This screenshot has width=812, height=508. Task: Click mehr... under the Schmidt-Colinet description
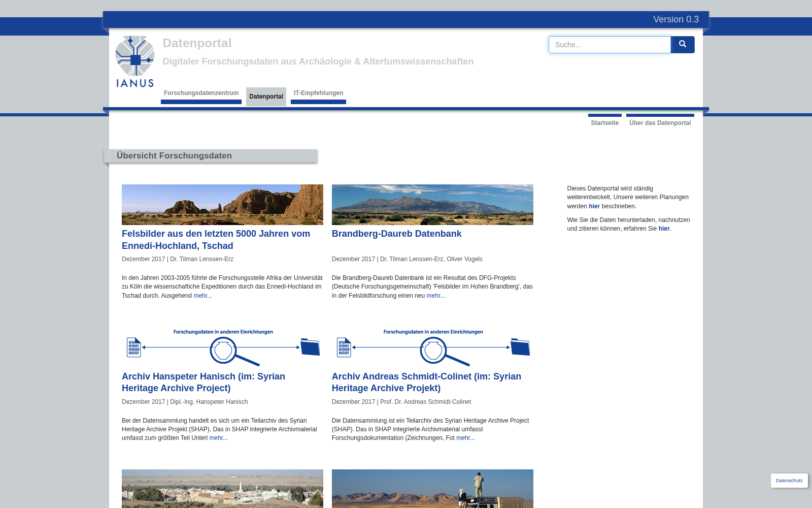(465, 438)
